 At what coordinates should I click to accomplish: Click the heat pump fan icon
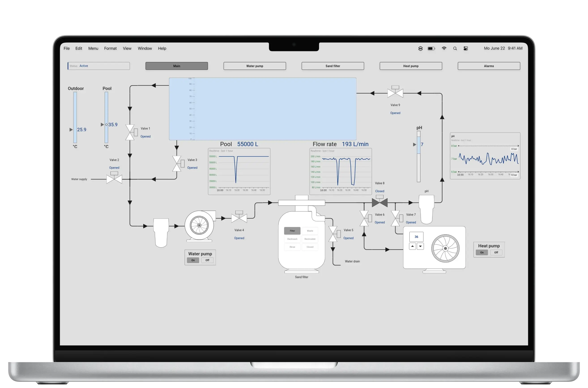point(445,249)
